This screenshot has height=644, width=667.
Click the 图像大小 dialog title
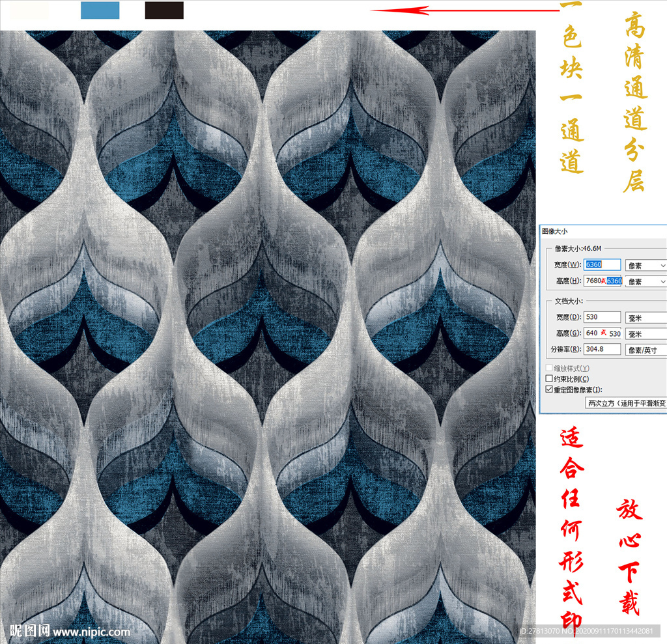(x=555, y=231)
